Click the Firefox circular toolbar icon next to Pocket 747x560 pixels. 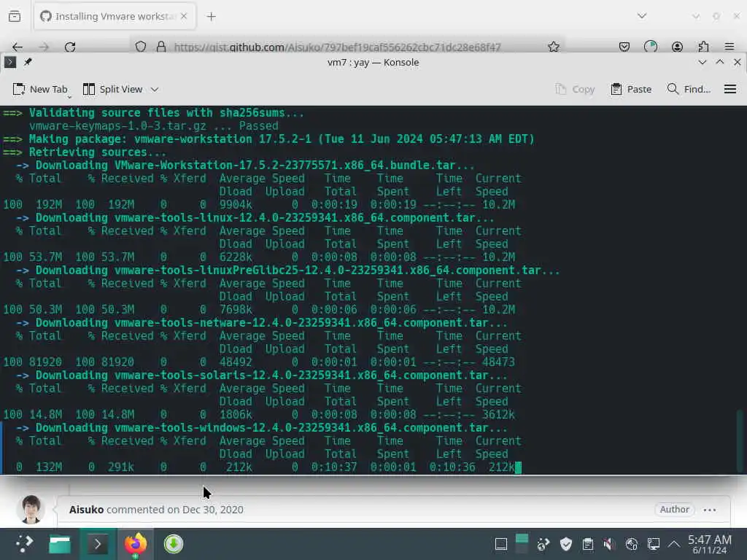650,47
